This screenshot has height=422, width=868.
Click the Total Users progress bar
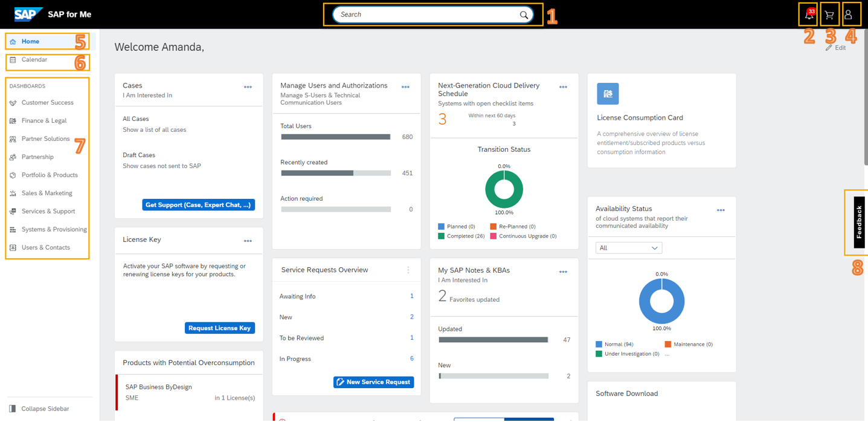(336, 137)
